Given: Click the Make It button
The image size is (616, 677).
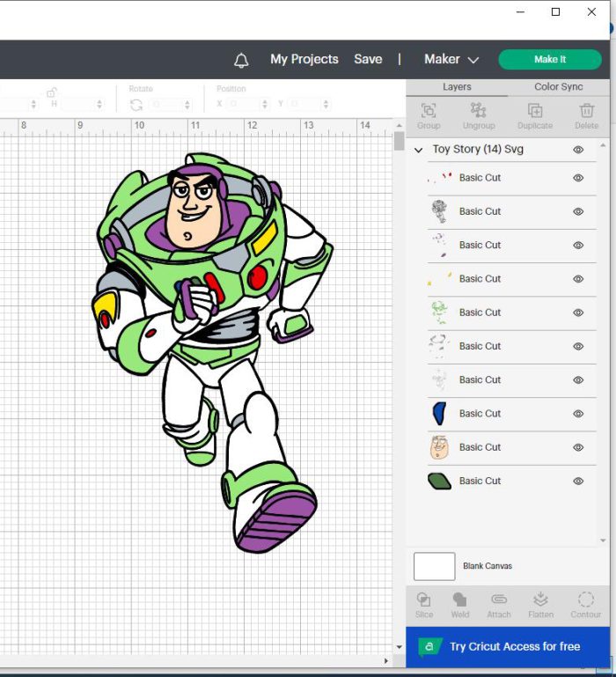Looking at the screenshot, I should (x=550, y=60).
